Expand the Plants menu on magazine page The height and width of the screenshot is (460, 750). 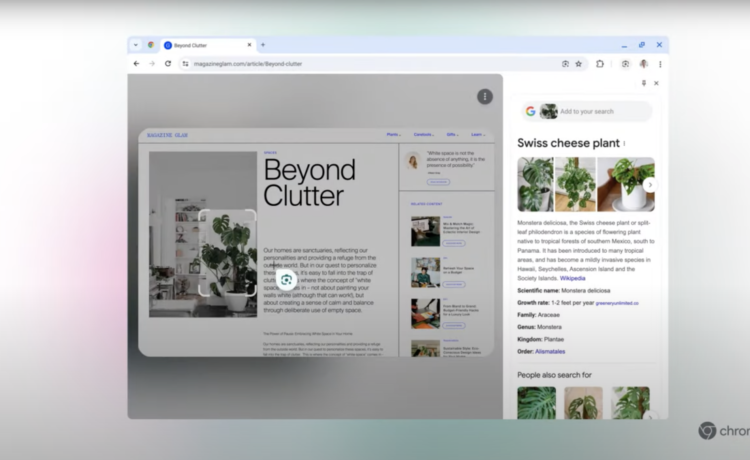394,135
